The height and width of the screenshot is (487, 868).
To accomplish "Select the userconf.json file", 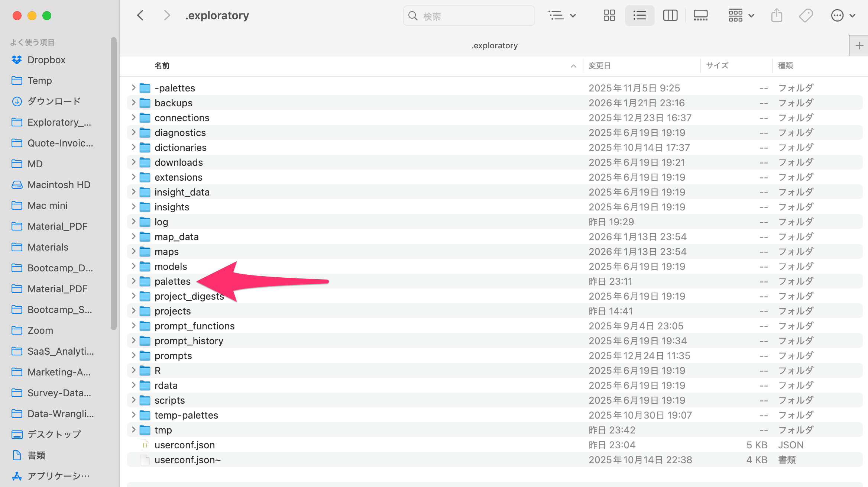I will tap(184, 445).
